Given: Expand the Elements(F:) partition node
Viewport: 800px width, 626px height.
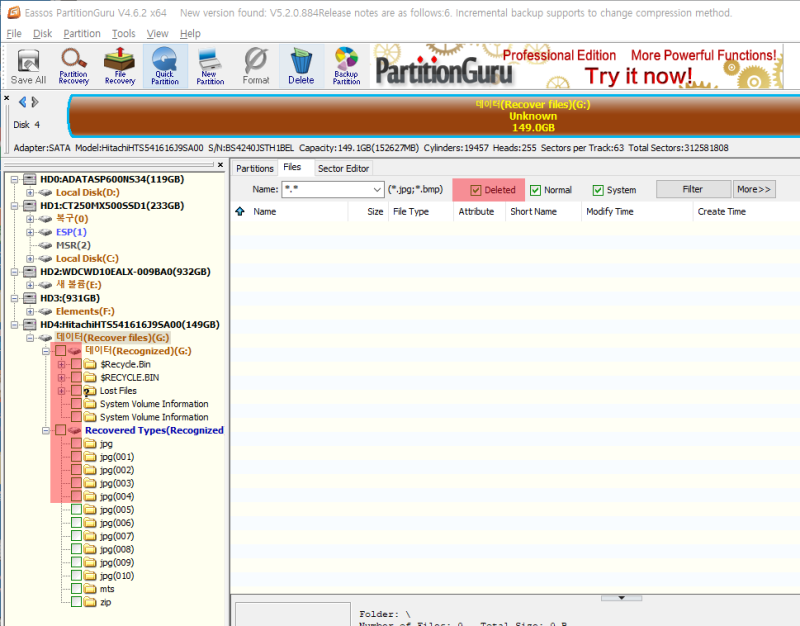Looking at the screenshot, I should tap(30, 311).
